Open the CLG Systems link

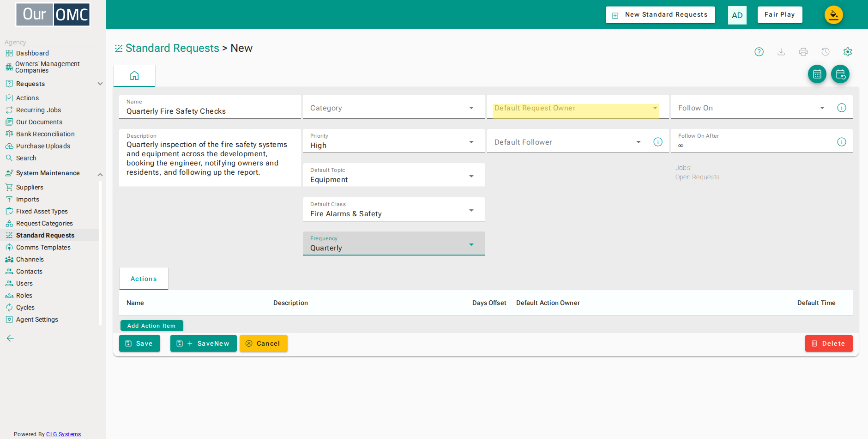(64, 434)
